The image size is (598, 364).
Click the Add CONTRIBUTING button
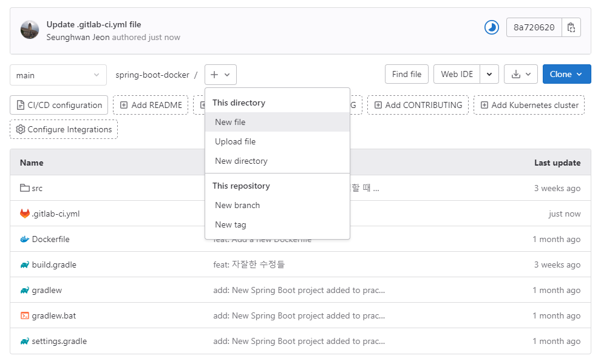point(418,105)
